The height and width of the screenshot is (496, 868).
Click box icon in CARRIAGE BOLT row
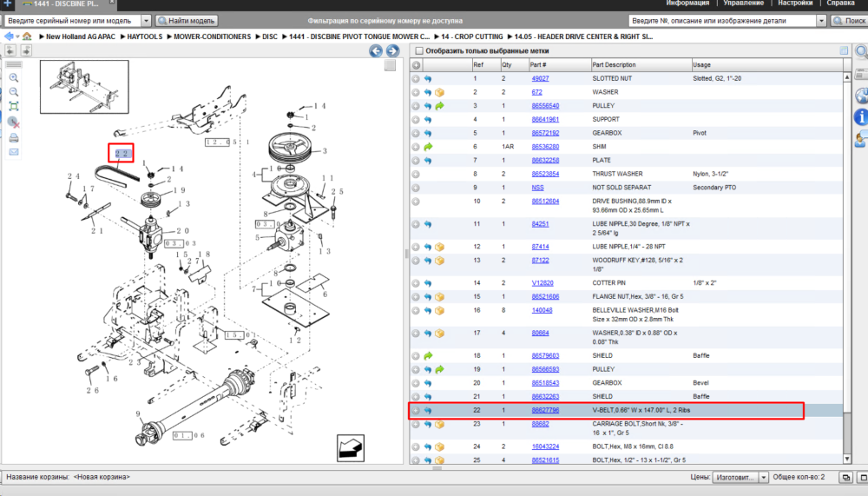point(439,425)
